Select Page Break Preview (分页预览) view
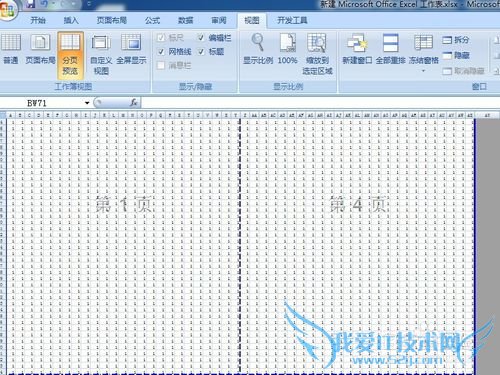 tap(70, 55)
